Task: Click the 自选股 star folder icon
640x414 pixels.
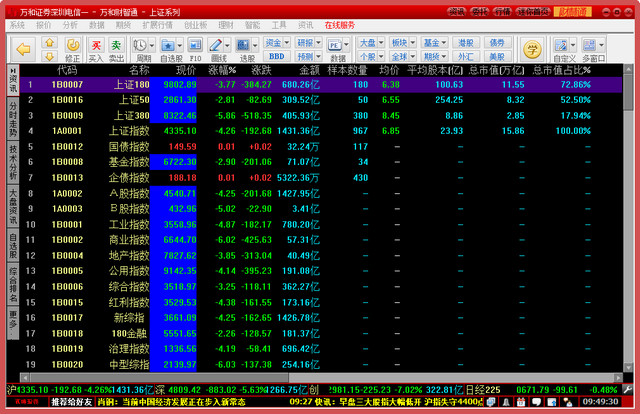Action: tap(167, 45)
